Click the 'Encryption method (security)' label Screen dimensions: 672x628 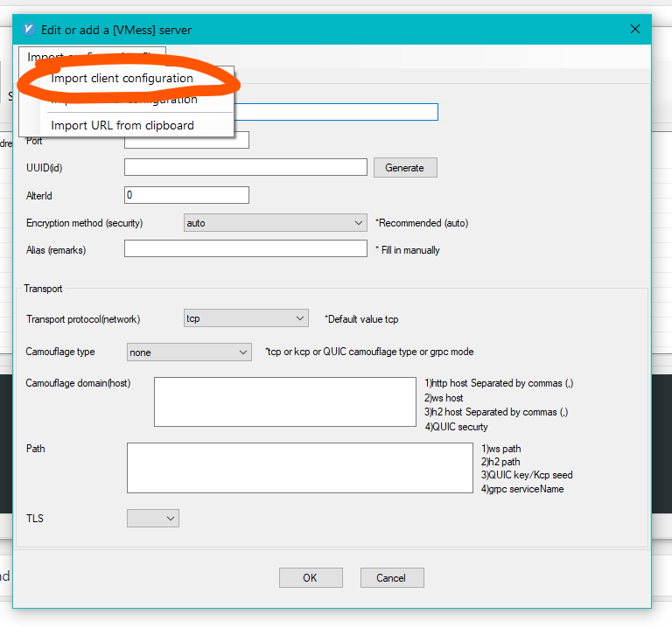tap(84, 223)
